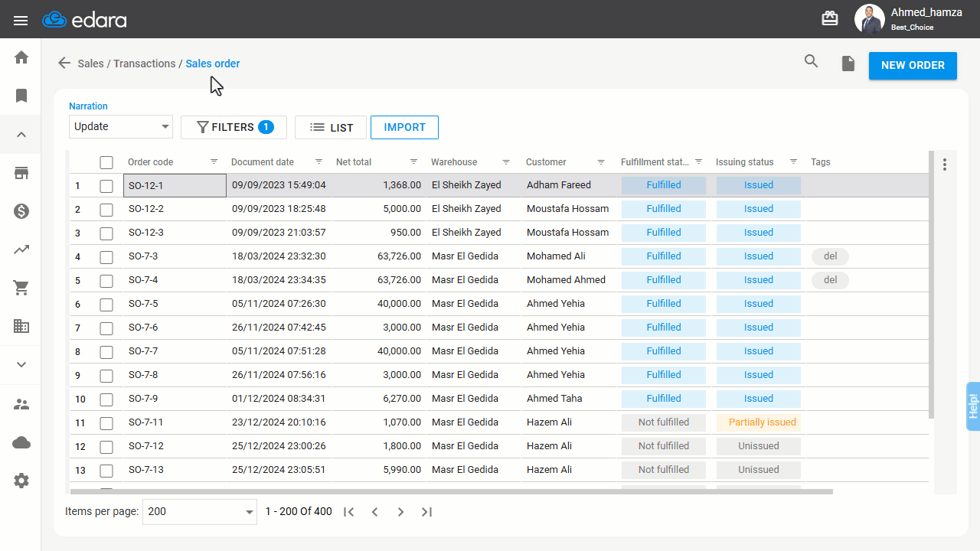The image size is (980, 551).
Task: Check the box for order SO-7-12
Action: point(106,447)
